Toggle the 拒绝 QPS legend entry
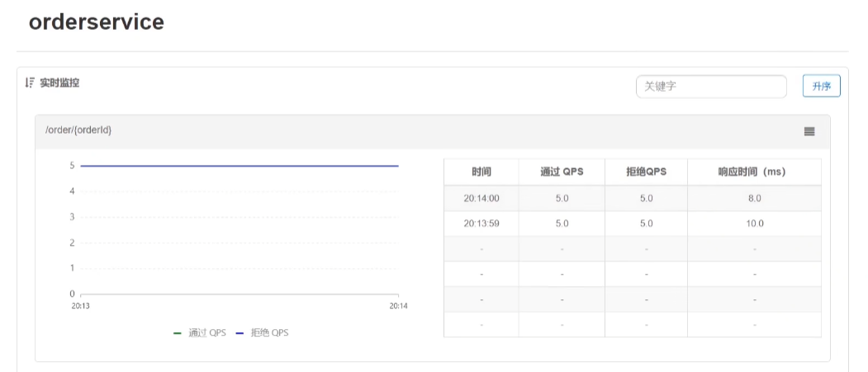The image size is (868, 372). (x=263, y=333)
